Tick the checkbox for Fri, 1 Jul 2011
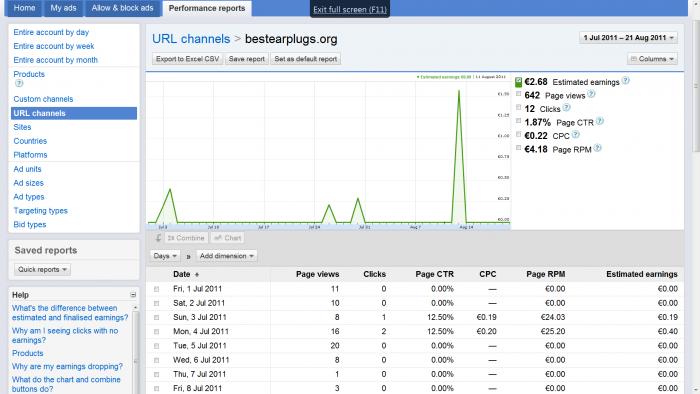Viewport: 700px width, 394px height. [156, 289]
